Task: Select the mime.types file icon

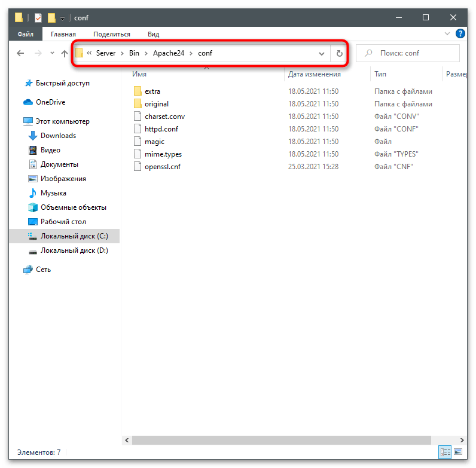Action: point(138,154)
